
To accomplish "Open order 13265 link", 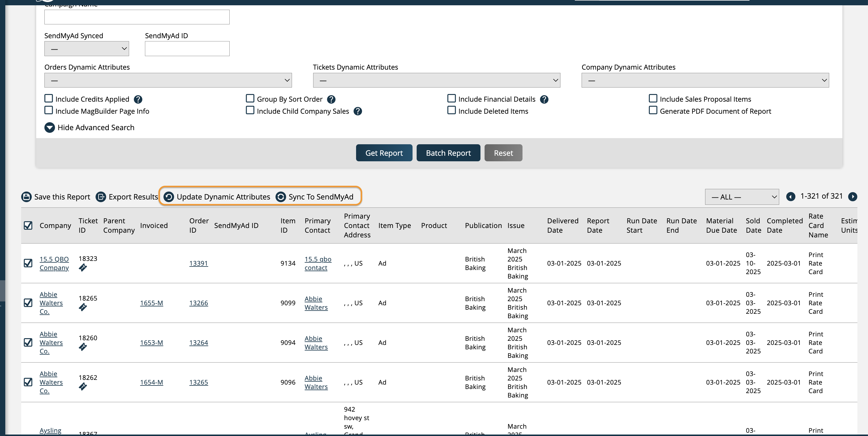I will (x=199, y=383).
